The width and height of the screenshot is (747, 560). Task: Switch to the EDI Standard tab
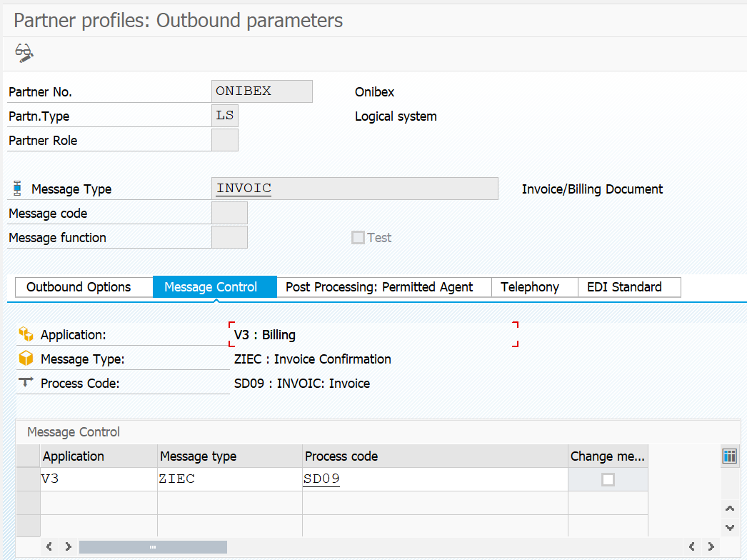pyautogui.click(x=624, y=287)
